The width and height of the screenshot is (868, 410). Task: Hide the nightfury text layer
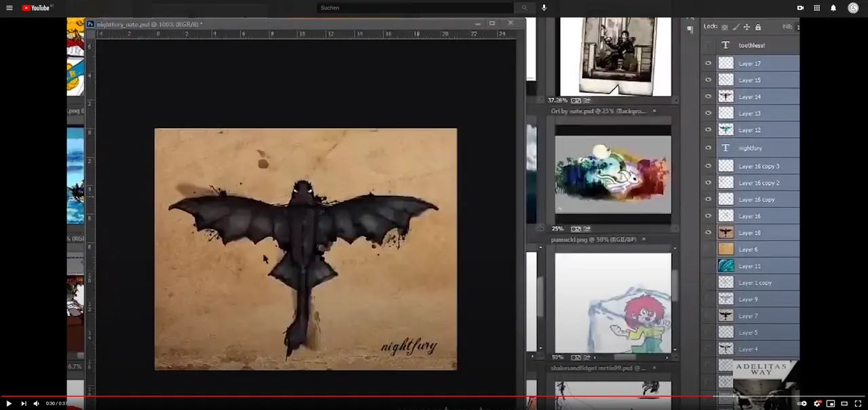click(x=709, y=148)
